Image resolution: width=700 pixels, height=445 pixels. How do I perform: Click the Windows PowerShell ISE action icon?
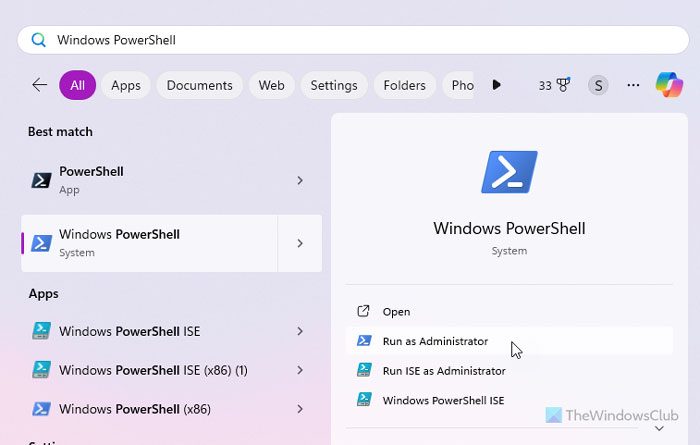pyautogui.click(x=364, y=399)
